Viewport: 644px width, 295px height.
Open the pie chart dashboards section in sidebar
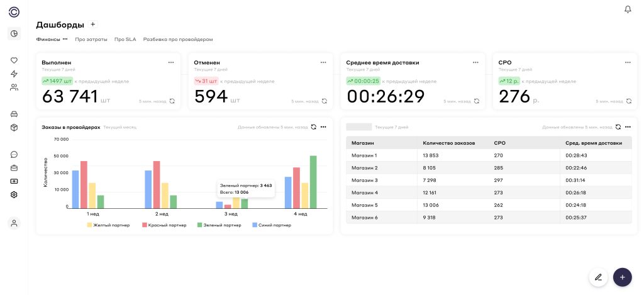point(14,33)
